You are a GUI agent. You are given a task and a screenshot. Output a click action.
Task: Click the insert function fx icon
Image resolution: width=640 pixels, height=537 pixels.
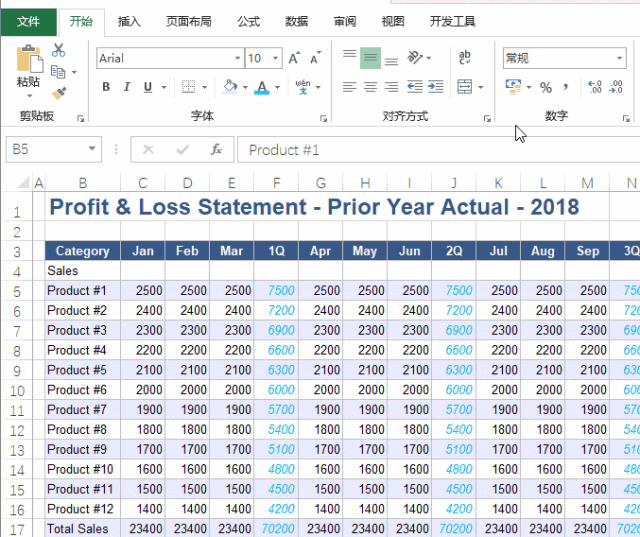(x=216, y=149)
